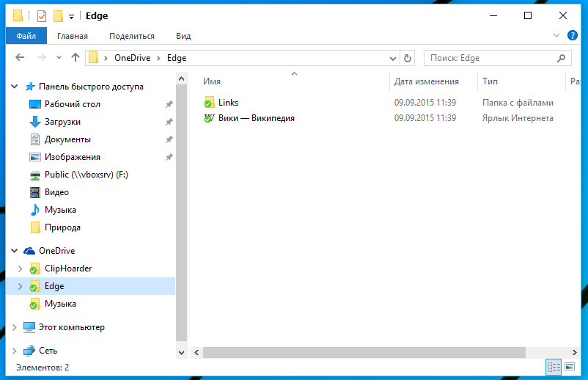Screen dimensions: 588x380
Task: Click OneDrive in the address breadcrumb
Action: pyautogui.click(x=133, y=58)
